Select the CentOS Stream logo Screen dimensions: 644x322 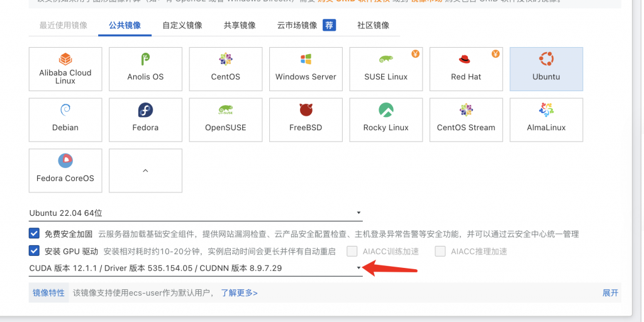click(466, 109)
